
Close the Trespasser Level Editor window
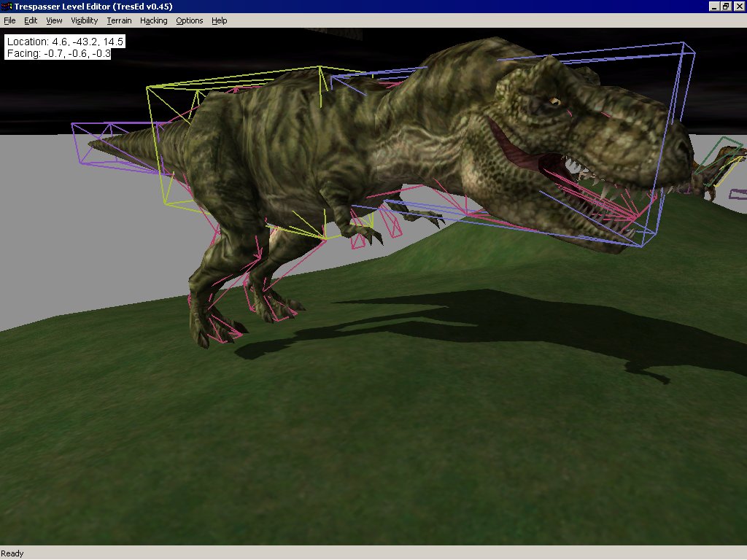click(x=738, y=6)
